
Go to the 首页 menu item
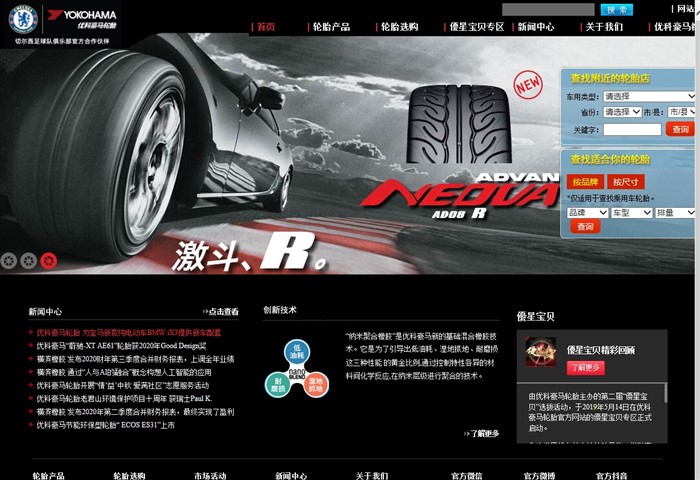[x=266, y=27]
